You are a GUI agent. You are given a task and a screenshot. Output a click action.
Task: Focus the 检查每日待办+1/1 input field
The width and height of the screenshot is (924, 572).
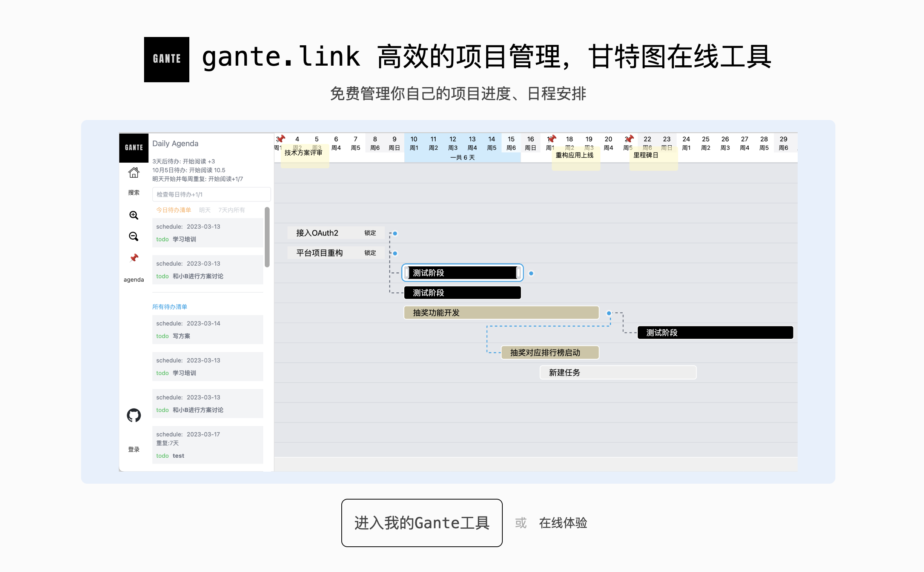click(211, 194)
